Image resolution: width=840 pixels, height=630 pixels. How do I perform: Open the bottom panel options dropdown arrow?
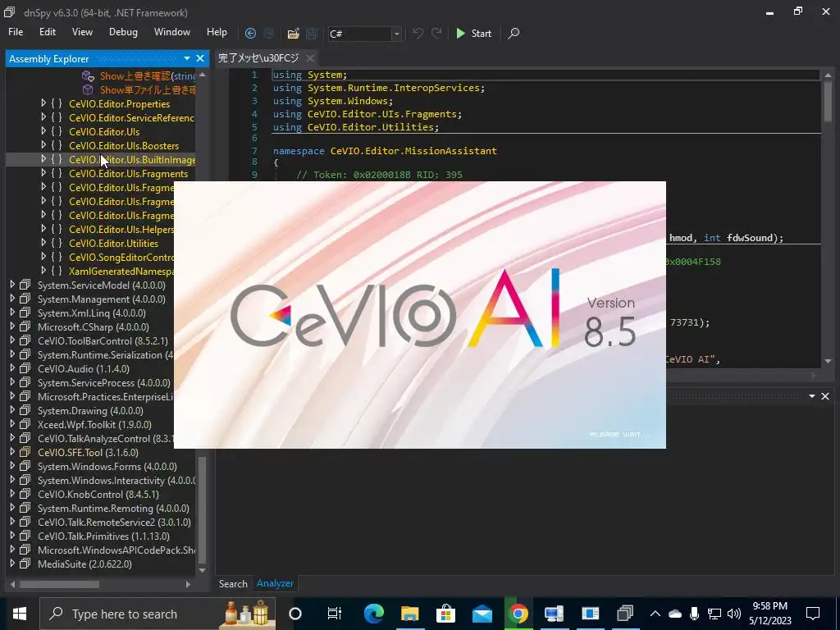pyautogui.click(x=812, y=396)
